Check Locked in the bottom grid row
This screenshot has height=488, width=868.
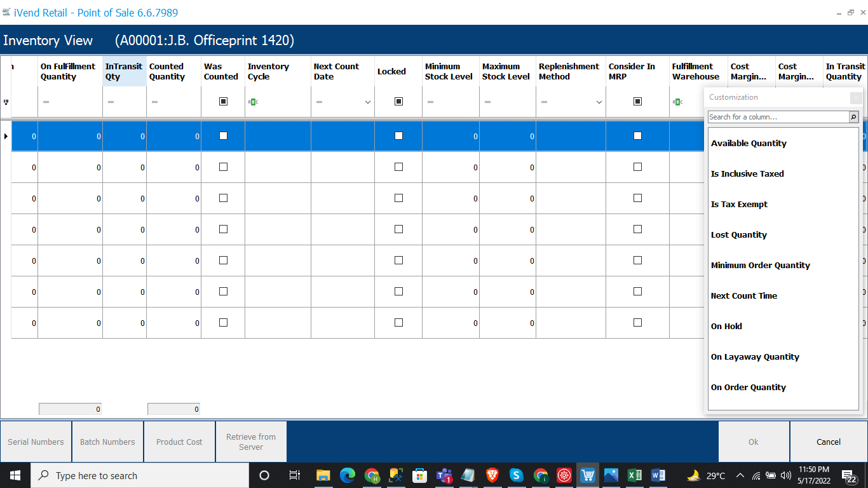(x=398, y=323)
